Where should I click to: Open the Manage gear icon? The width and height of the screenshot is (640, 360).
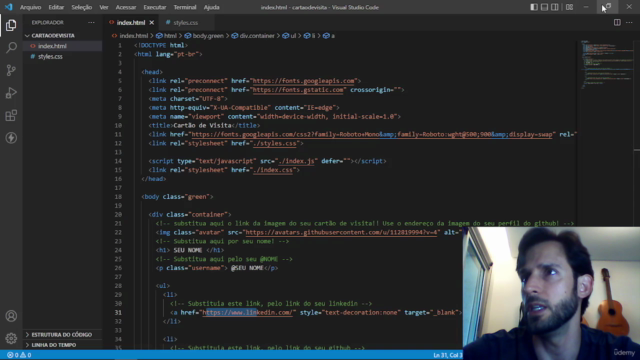tap(11, 338)
